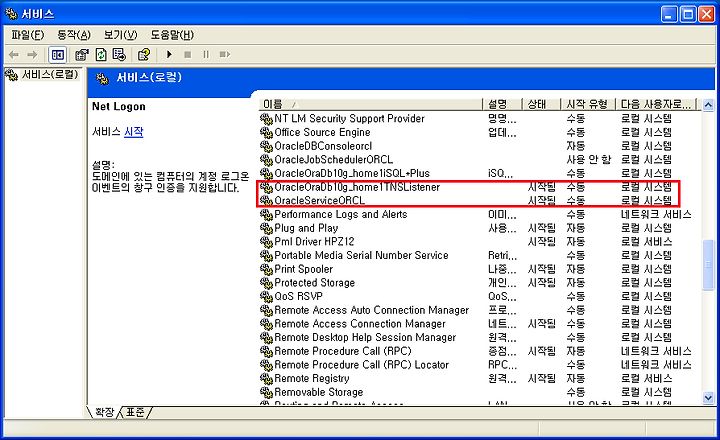Minimize the 서비스 window
720x440 pixels.
coord(669,15)
